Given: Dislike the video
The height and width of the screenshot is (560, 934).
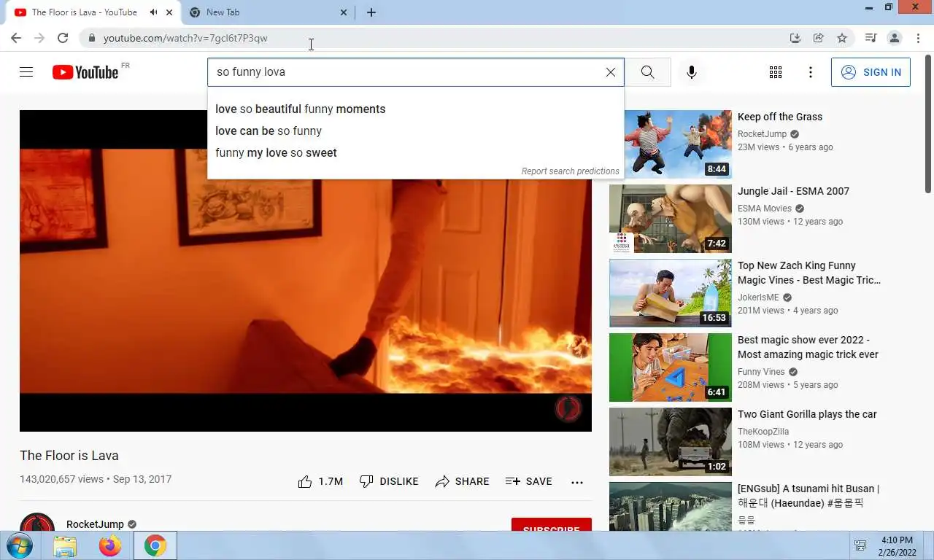Looking at the screenshot, I should coord(389,481).
